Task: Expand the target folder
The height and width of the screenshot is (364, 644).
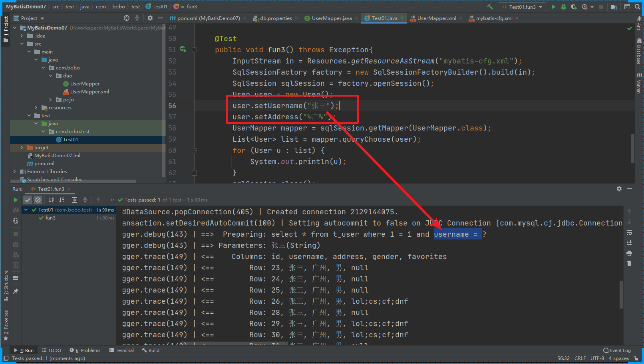Action: tap(22, 148)
